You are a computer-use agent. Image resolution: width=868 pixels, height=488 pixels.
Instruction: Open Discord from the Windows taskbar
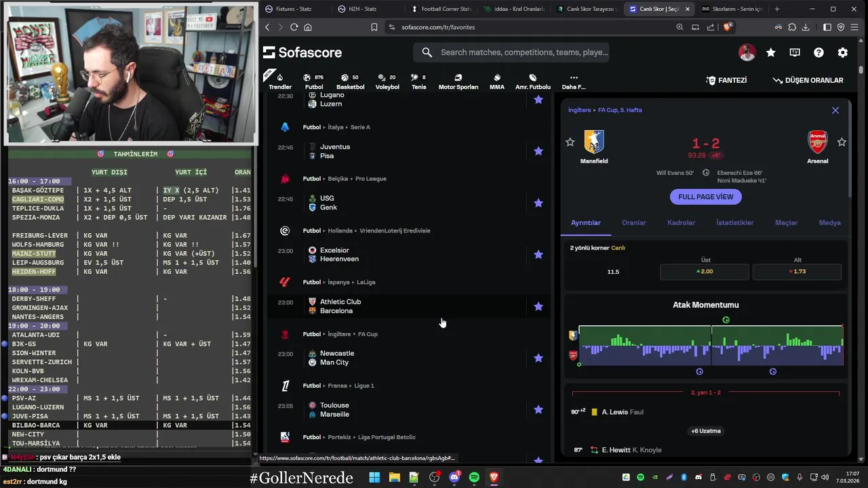click(x=454, y=477)
